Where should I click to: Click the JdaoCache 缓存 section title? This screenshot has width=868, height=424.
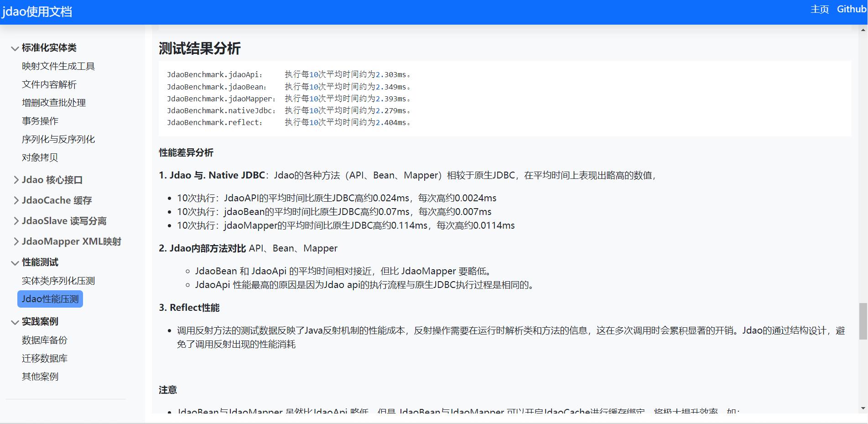point(57,200)
